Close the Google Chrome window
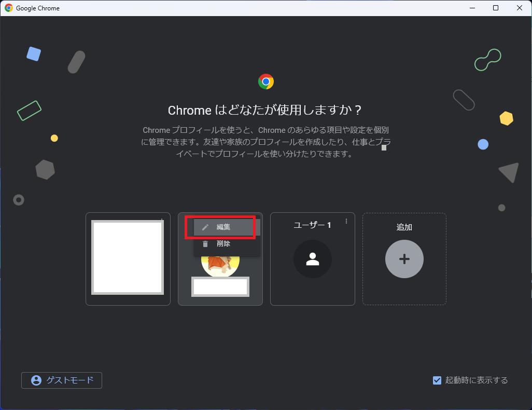The image size is (532, 410). [x=520, y=8]
